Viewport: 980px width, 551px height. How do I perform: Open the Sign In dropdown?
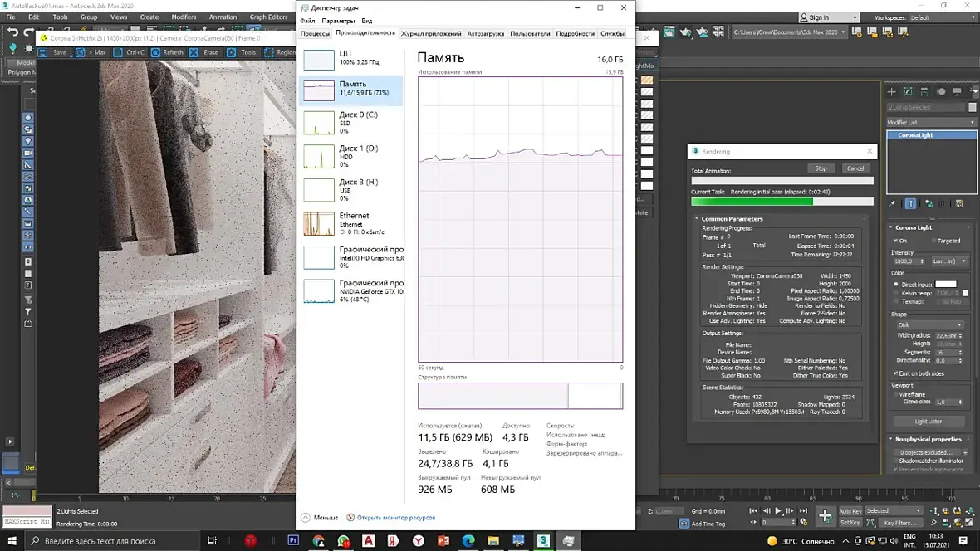click(x=829, y=17)
